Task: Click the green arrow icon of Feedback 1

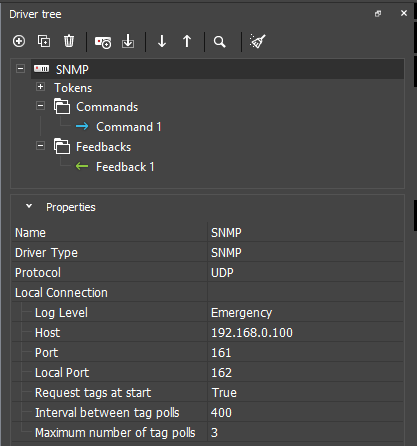Action: [82, 166]
